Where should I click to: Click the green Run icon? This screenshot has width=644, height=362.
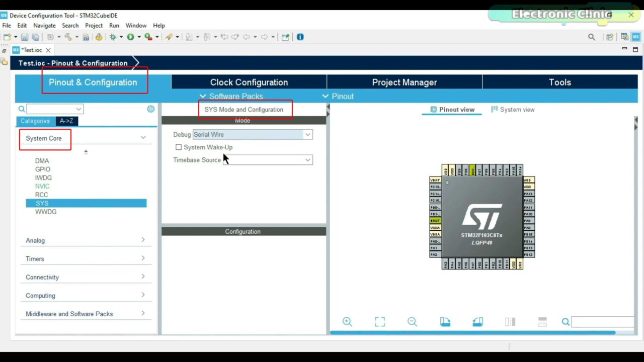pyautogui.click(x=130, y=37)
